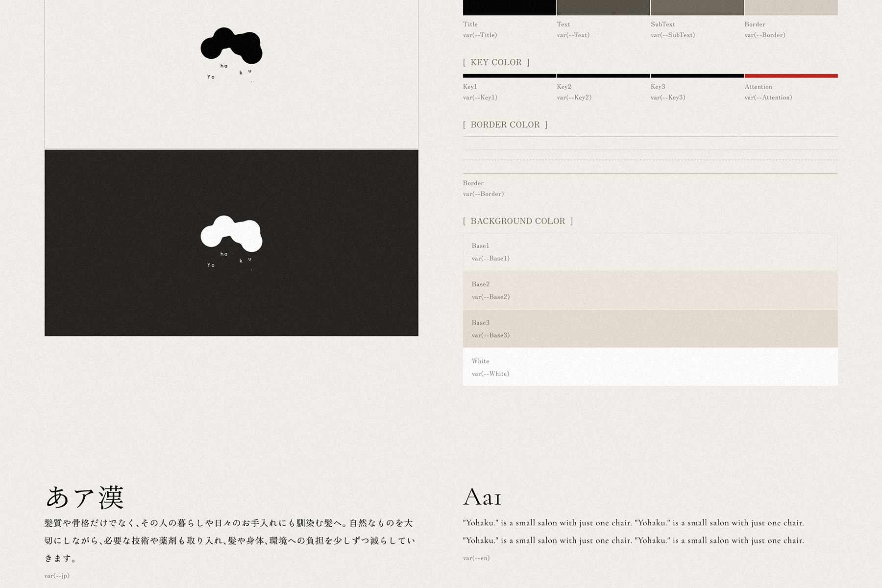Click the var(--jp) font label
The image size is (882, 588).
coord(57,576)
